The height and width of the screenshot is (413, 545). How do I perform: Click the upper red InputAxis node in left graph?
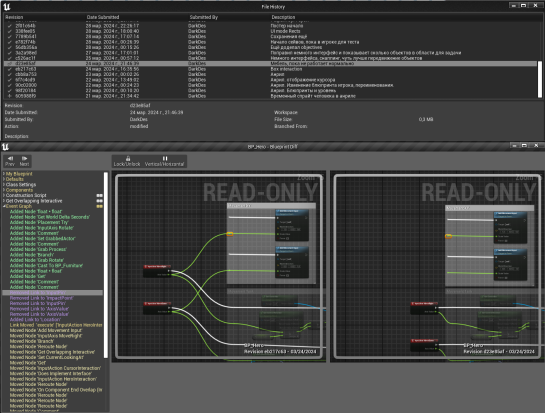click(x=157, y=271)
